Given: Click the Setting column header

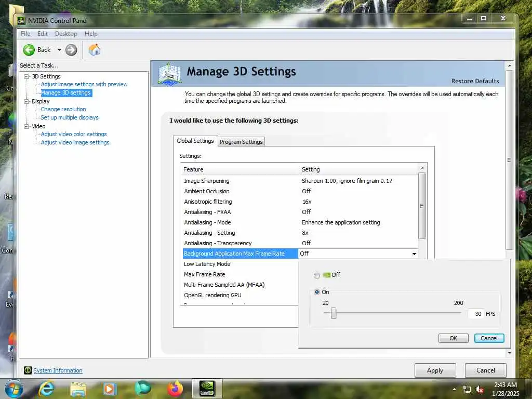Looking at the screenshot, I should tap(358, 169).
